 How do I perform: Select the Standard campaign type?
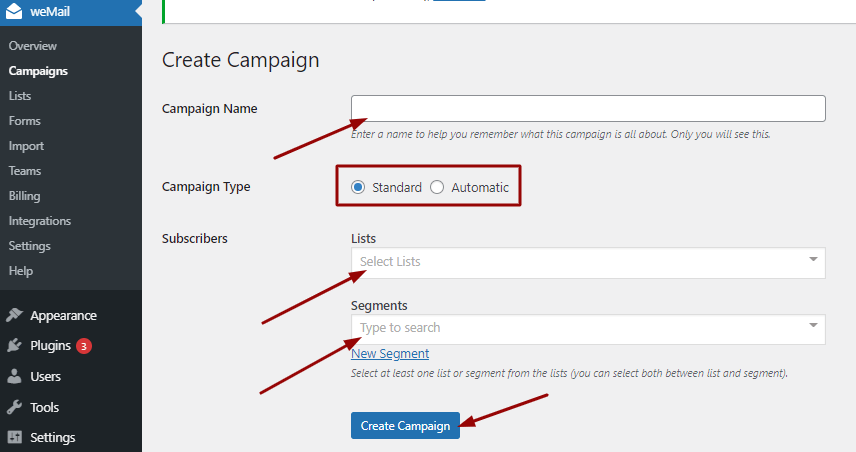358,187
